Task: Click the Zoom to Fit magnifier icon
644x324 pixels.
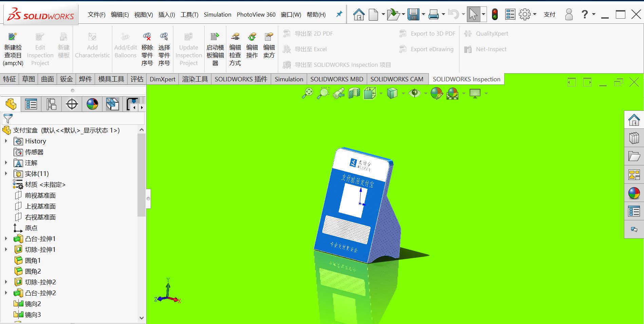Action: point(307,93)
